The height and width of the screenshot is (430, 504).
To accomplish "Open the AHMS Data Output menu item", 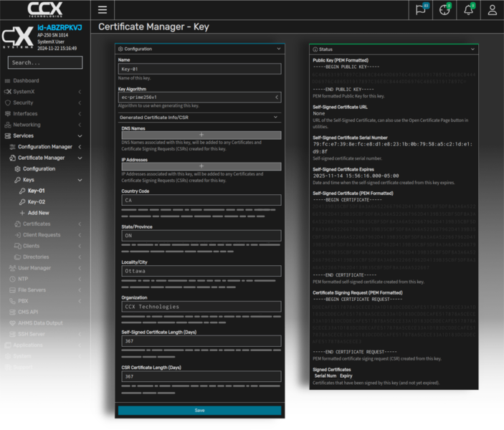I will 40,323.
